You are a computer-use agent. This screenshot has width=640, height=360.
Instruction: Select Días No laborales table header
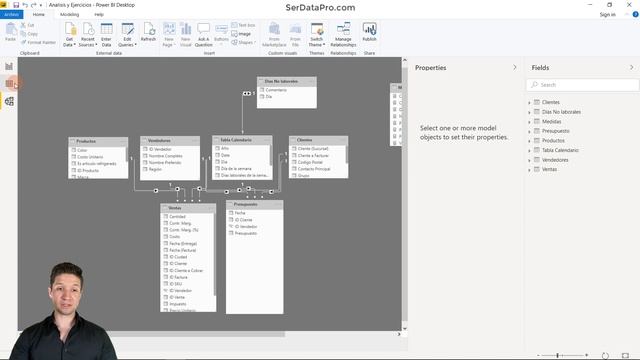point(287,81)
